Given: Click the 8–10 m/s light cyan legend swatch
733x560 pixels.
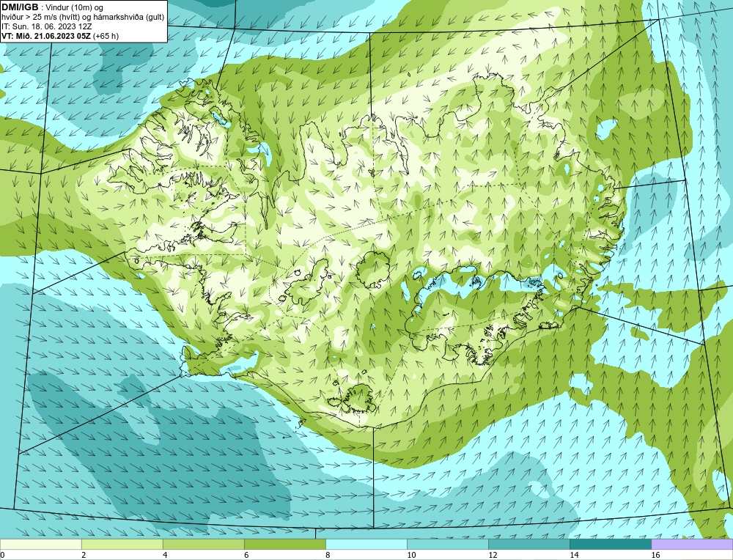Looking at the screenshot, I should [x=366, y=544].
